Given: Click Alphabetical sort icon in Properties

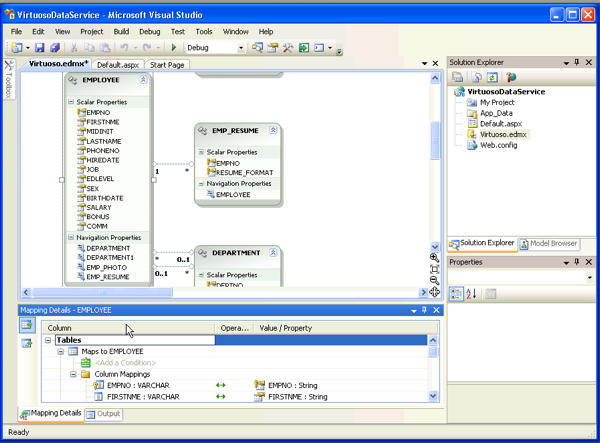Looking at the screenshot, I should pyautogui.click(x=471, y=294).
